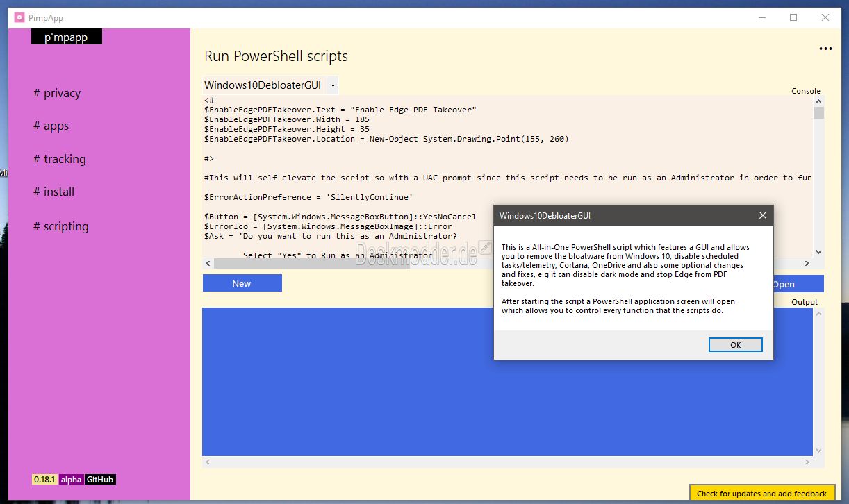The image size is (849, 504).
Task: Confirm the dialog with OK
Action: click(x=736, y=345)
